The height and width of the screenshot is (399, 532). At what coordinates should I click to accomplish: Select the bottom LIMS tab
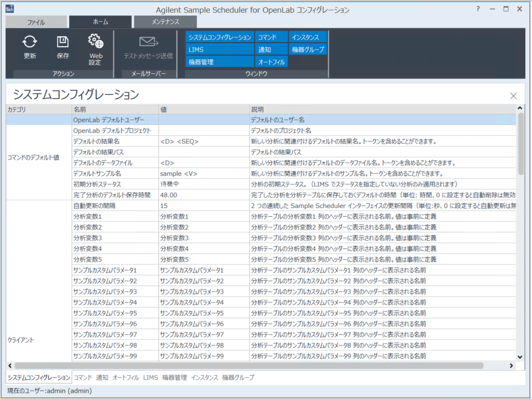coord(150,377)
